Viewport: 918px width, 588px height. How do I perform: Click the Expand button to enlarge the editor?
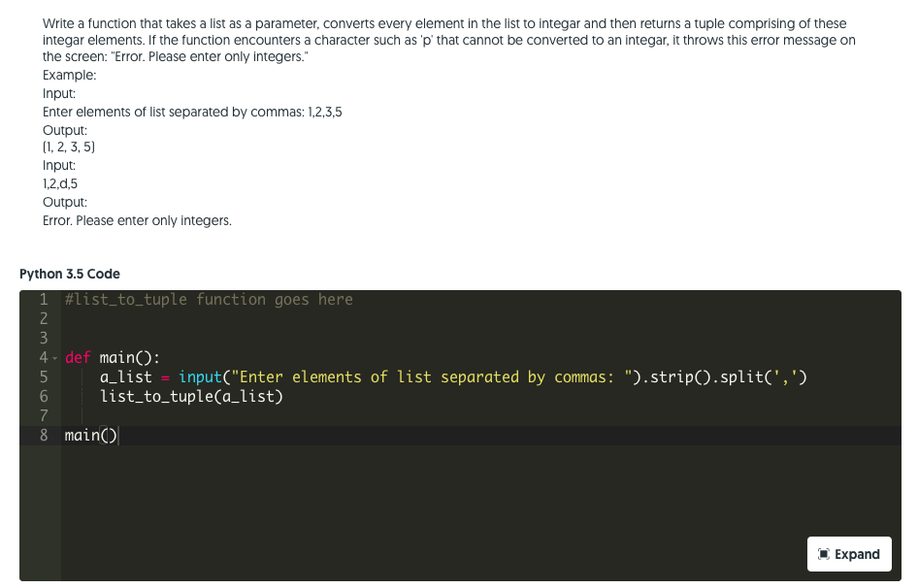[849, 553]
